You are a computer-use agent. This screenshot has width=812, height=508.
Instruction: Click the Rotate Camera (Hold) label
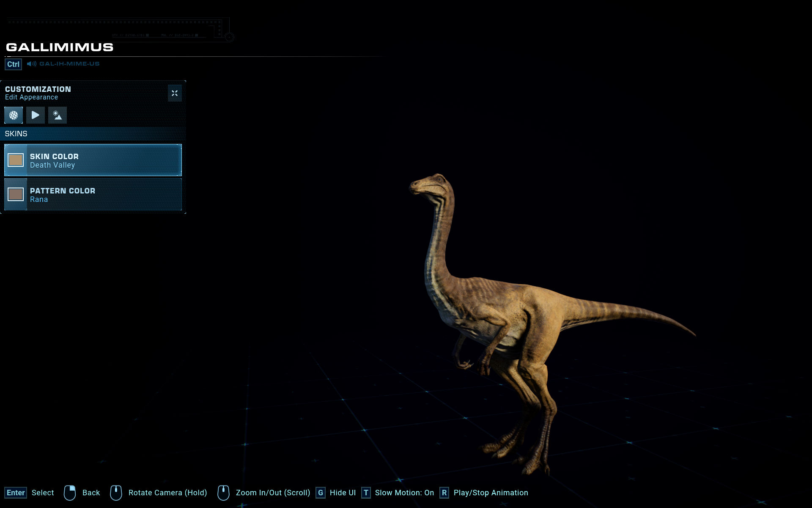168,493
